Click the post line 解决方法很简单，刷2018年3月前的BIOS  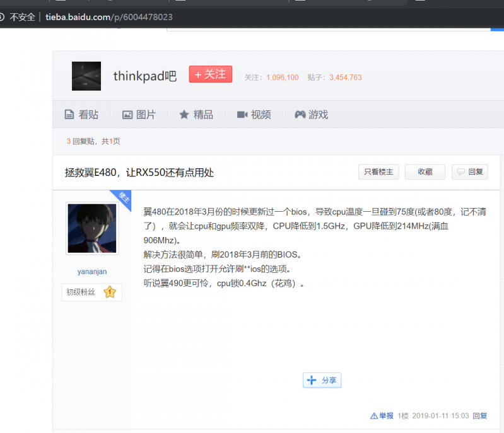pyautogui.click(x=223, y=255)
